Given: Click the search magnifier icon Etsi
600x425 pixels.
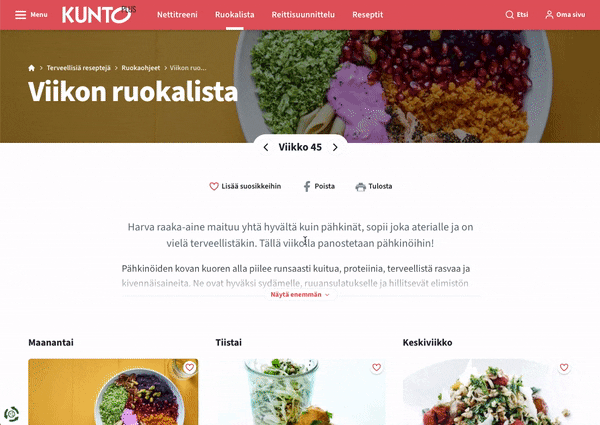Looking at the screenshot, I should tap(509, 15).
